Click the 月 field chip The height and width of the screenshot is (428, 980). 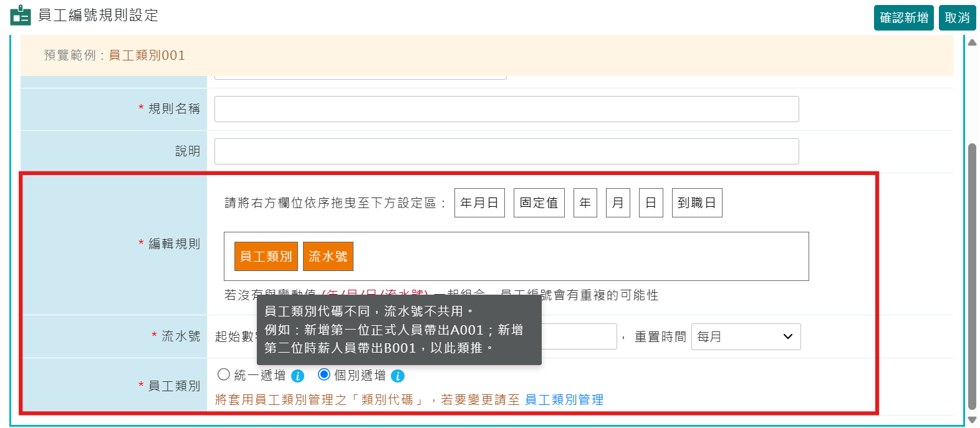click(618, 203)
